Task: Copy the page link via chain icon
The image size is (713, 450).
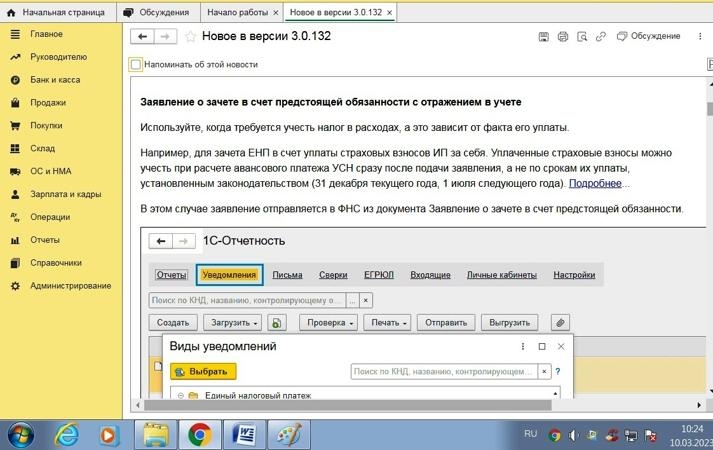Action: pos(601,37)
